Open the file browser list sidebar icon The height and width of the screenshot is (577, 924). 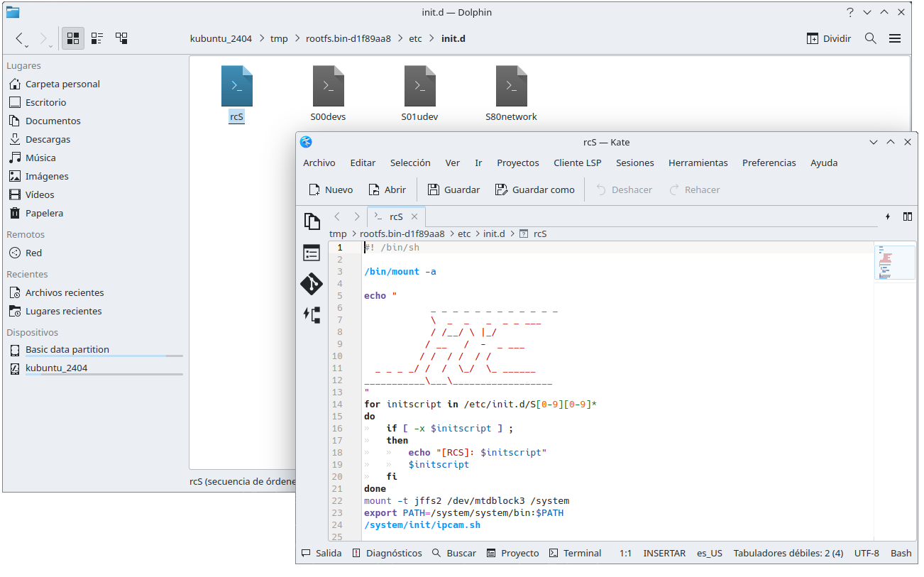tap(312, 253)
